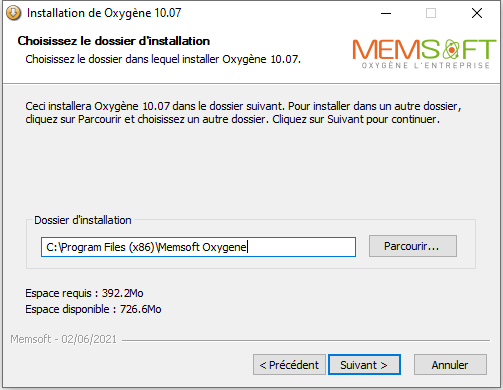This screenshot has width=503, height=390.
Task: Click the 'Espace disponible : 726.6Mo' text
Action: click(x=93, y=309)
